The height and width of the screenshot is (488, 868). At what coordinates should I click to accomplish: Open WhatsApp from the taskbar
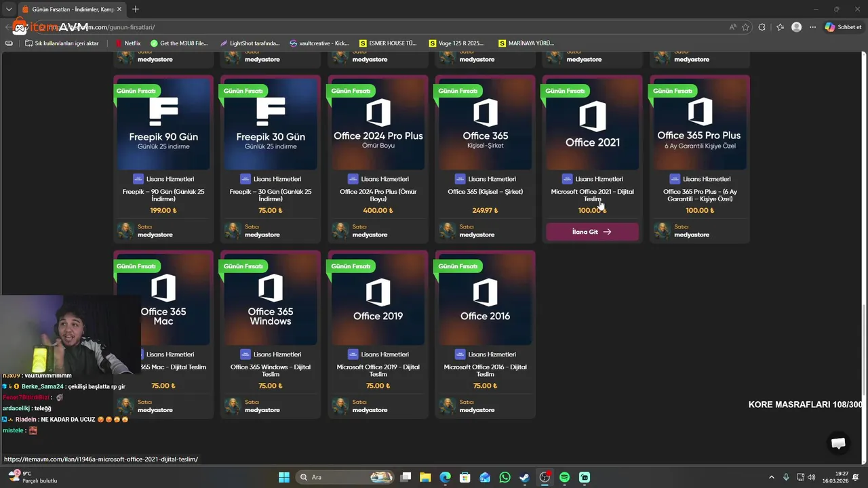(505, 477)
